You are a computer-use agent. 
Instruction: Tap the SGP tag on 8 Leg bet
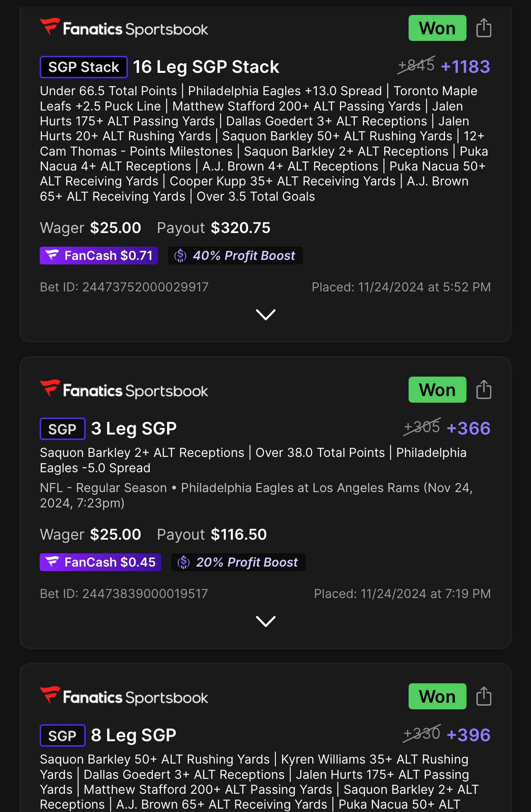tap(62, 735)
